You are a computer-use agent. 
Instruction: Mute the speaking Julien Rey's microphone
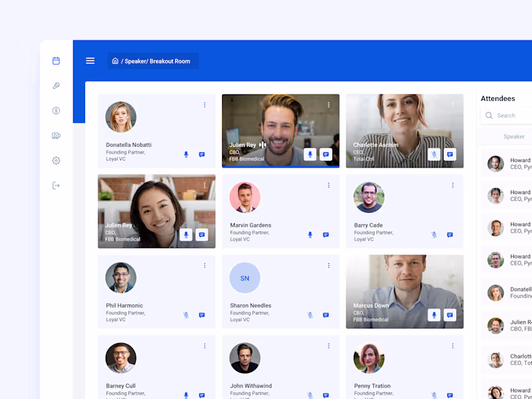(x=310, y=154)
